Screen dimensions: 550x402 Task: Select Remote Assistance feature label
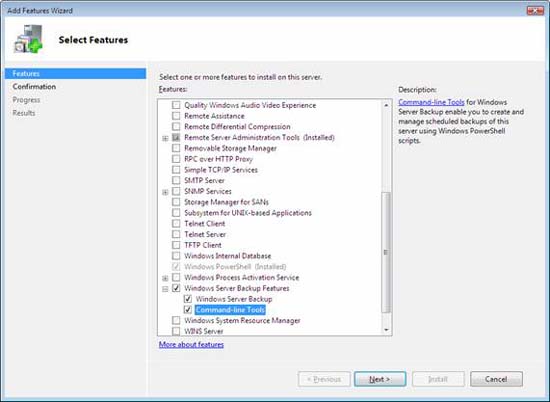click(214, 116)
